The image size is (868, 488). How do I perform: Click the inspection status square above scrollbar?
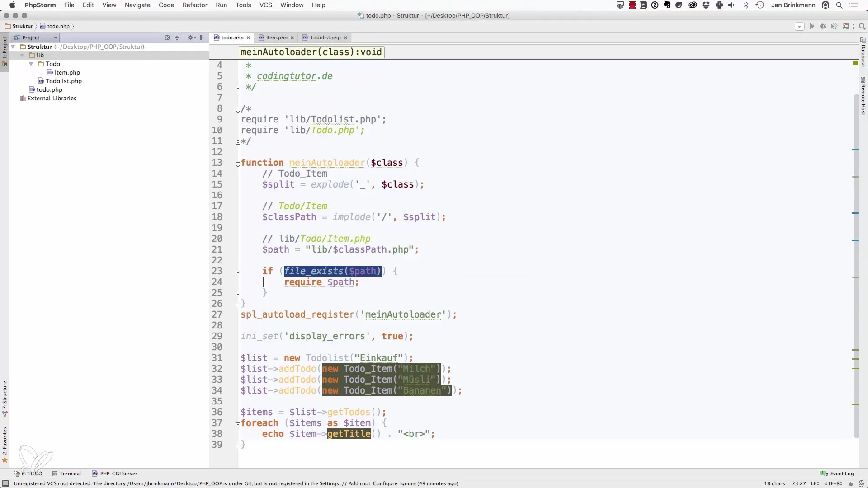click(x=855, y=63)
